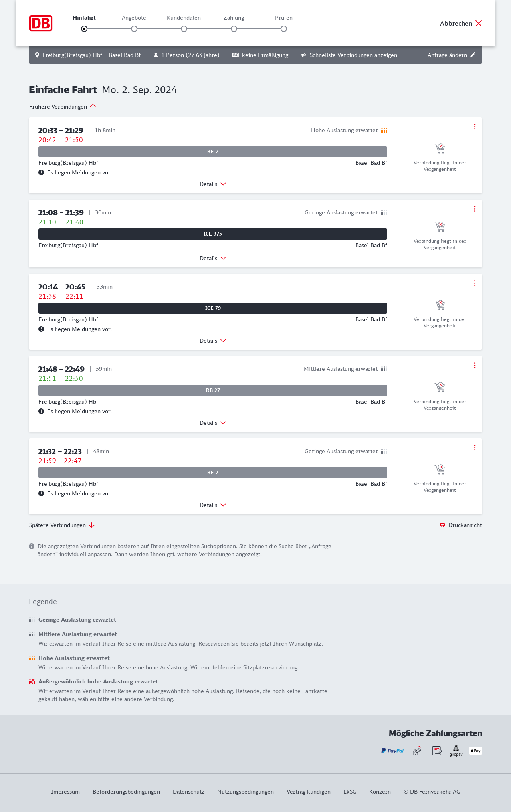Click the unavailable cart icon for ICE 79
This screenshot has width=511, height=812.
(440, 305)
